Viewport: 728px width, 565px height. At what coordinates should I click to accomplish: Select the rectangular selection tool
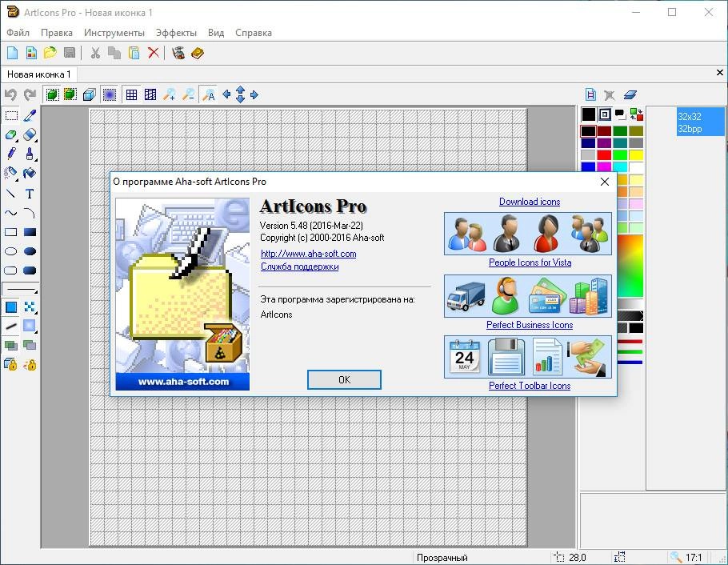pyautogui.click(x=11, y=115)
